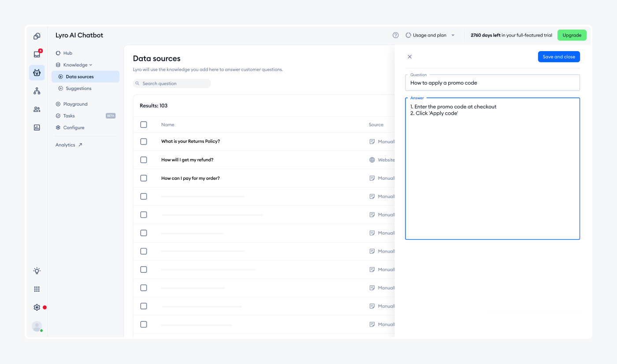617x364 pixels.
Task: Open the Flows hierarchy icon in sidebar
Action: (x=37, y=91)
